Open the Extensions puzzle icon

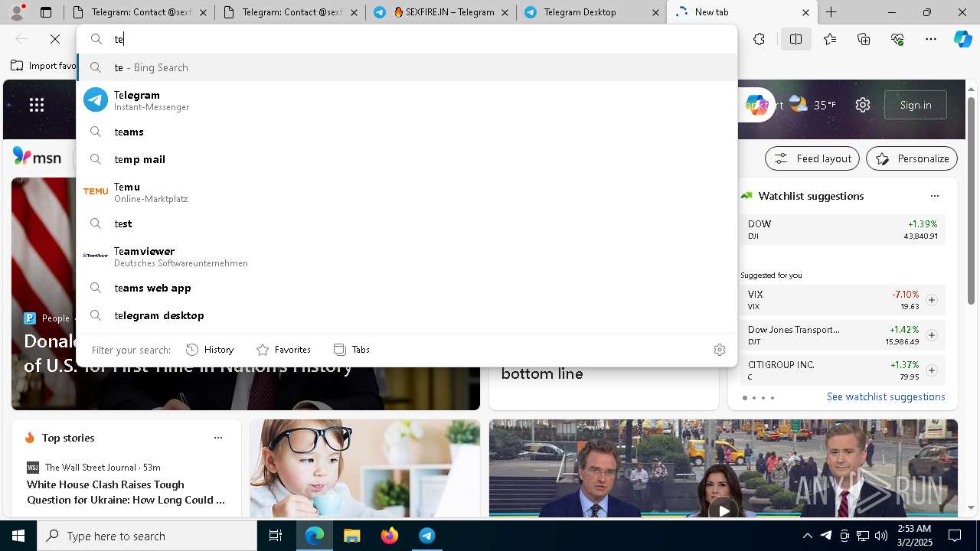pos(759,39)
